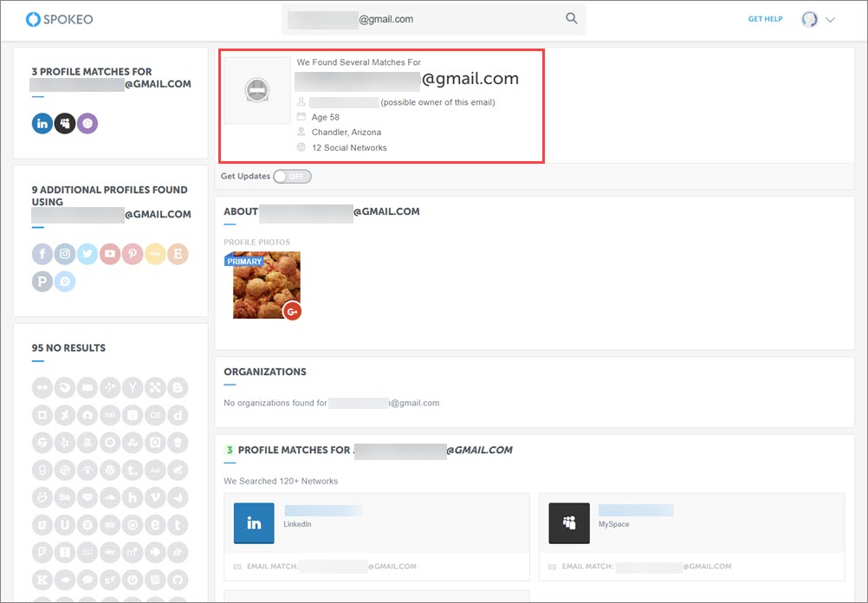The width and height of the screenshot is (868, 603).
Task: Click the "9 ADDITIONAL PROFILES FOUND USING" heading
Action: [110, 196]
